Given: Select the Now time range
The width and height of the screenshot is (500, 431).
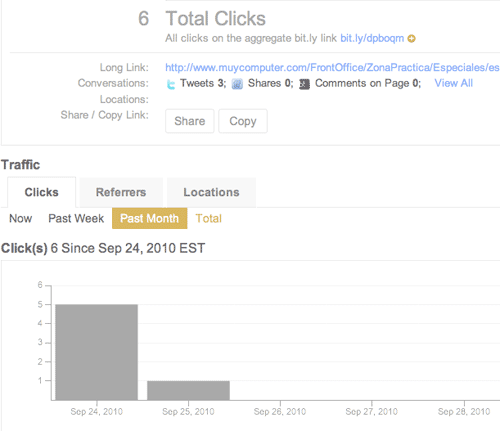Looking at the screenshot, I should [21, 219].
